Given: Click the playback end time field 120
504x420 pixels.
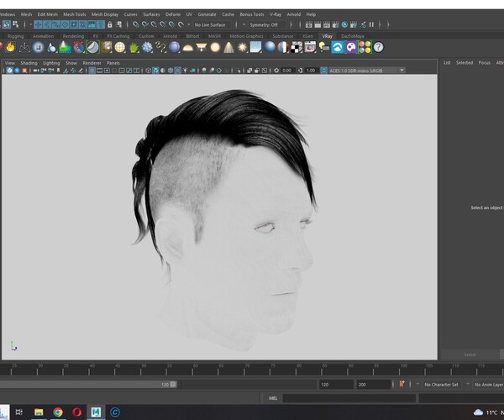Looking at the screenshot, I should tap(336, 385).
